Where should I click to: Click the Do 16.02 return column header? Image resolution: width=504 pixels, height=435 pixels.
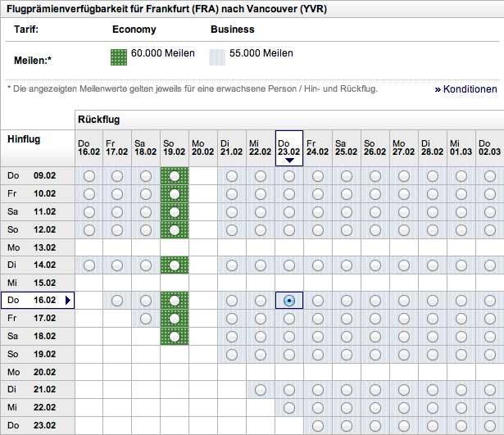[89, 147]
